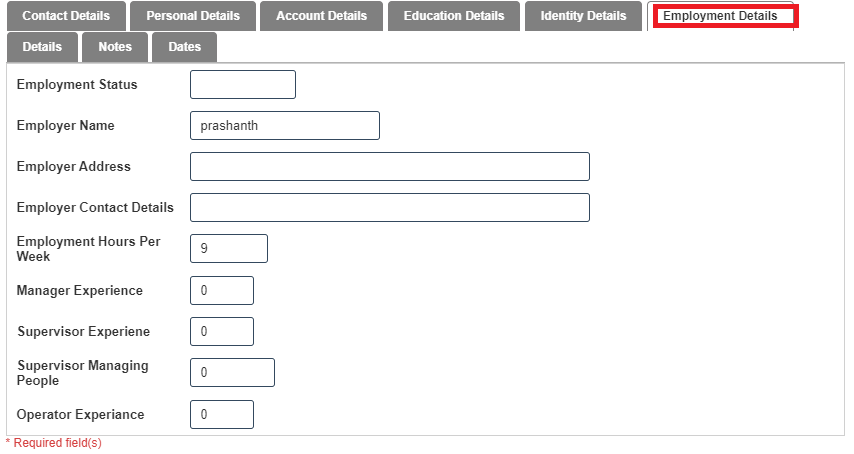
Task: Go to Identity Details tab
Action: 583,16
